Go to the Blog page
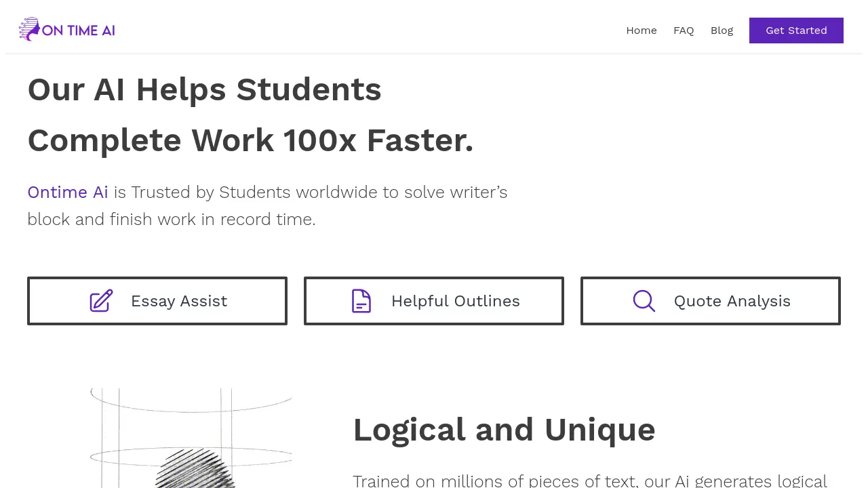The height and width of the screenshot is (488, 868). point(722,30)
